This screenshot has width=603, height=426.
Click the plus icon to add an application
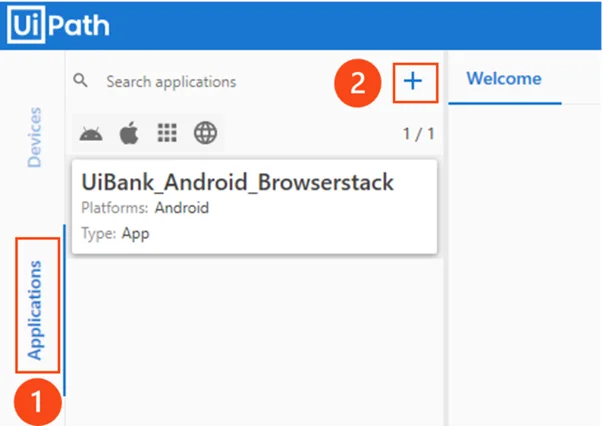[415, 82]
